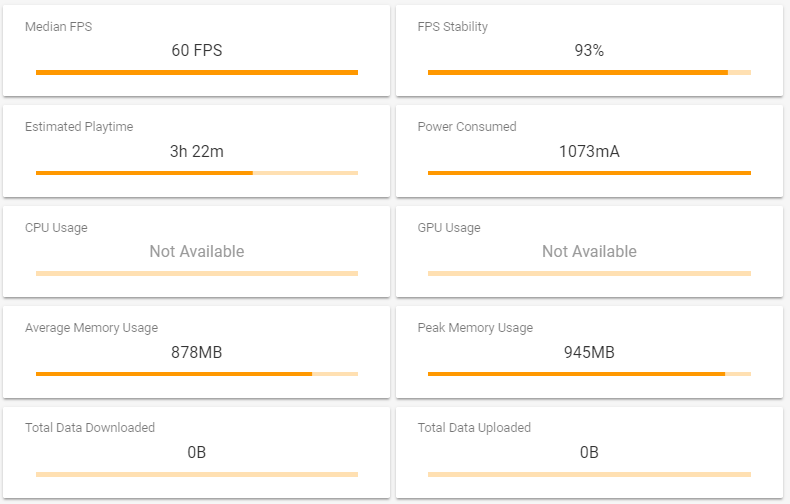Click CPU Usage Not Available text
This screenshot has width=790, height=504.
tap(196, 251)
